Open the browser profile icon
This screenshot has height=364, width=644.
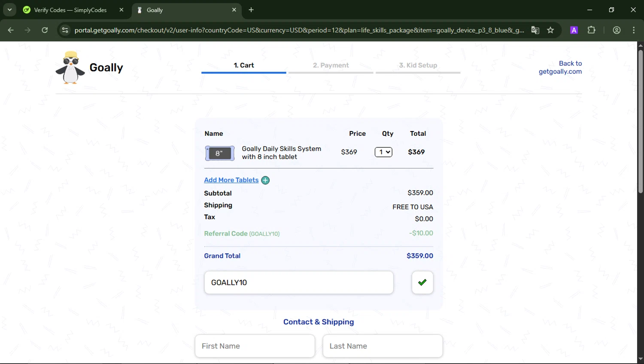617,30
